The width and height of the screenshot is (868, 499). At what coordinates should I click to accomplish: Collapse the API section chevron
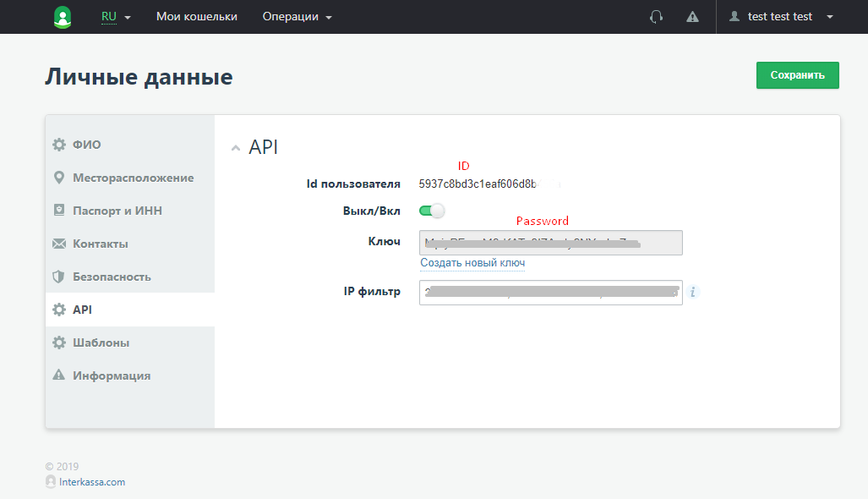pyautogui.click(x=236, y=148)
